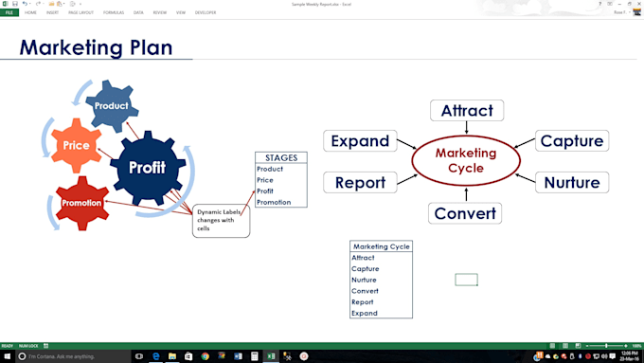Select the Convert cell in Marketing Cycle table

point(381,291)
